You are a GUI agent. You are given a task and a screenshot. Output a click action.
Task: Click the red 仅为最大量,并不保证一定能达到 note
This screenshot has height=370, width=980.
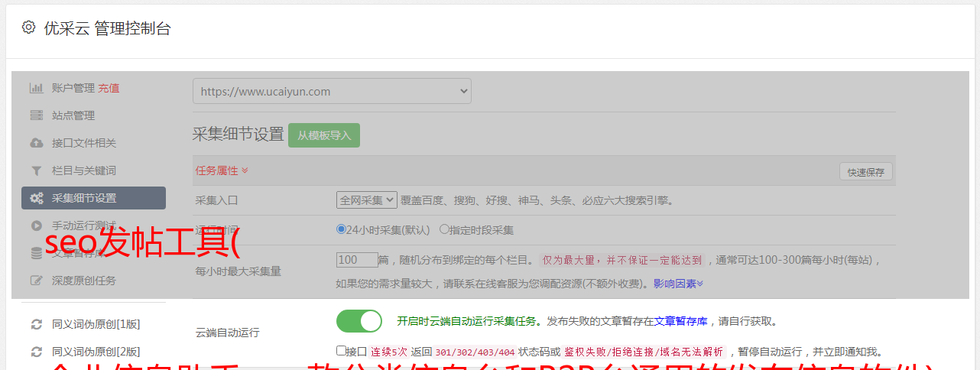coord(622,260)
